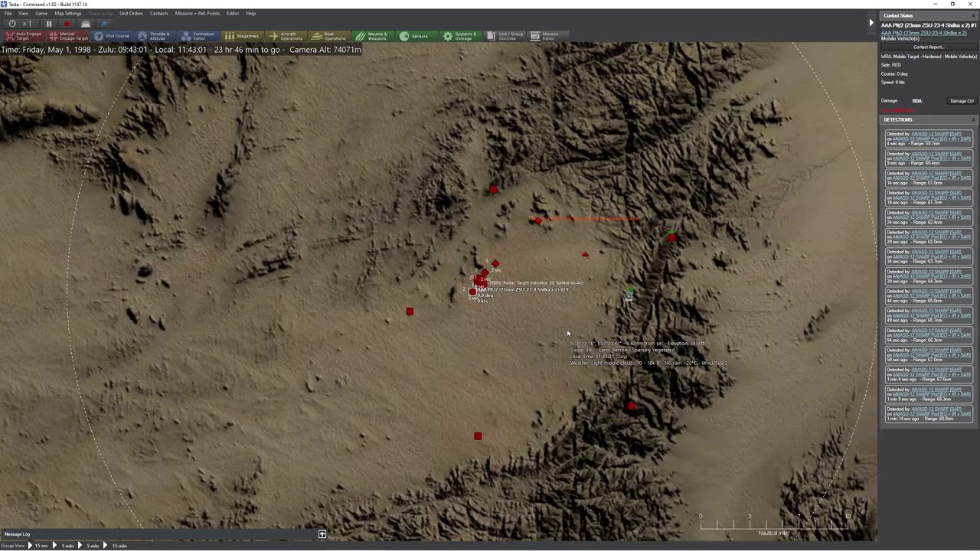Open Mounts & Weapons
The width and height of the screenshot is (980, 551).
(373, 36)
